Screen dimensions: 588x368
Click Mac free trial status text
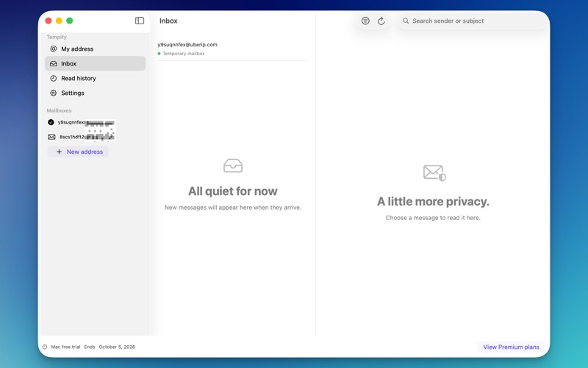pos(65,347)
